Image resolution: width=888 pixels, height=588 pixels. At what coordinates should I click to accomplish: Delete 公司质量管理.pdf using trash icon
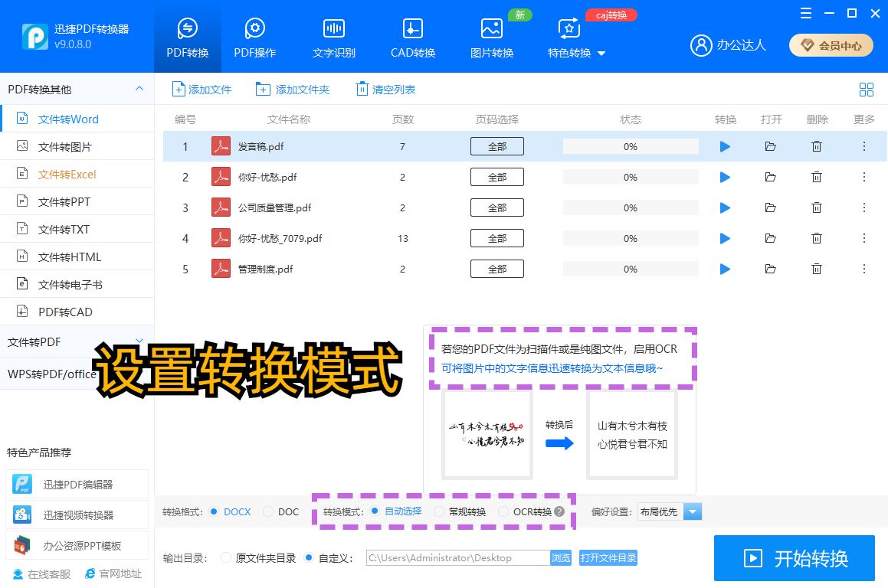coord(817,207)
